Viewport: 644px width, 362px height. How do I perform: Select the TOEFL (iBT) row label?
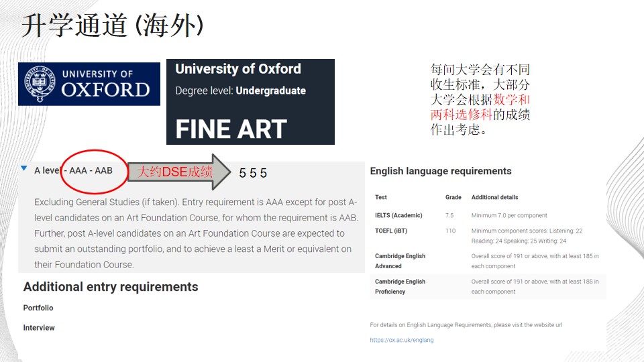[391, 231]
